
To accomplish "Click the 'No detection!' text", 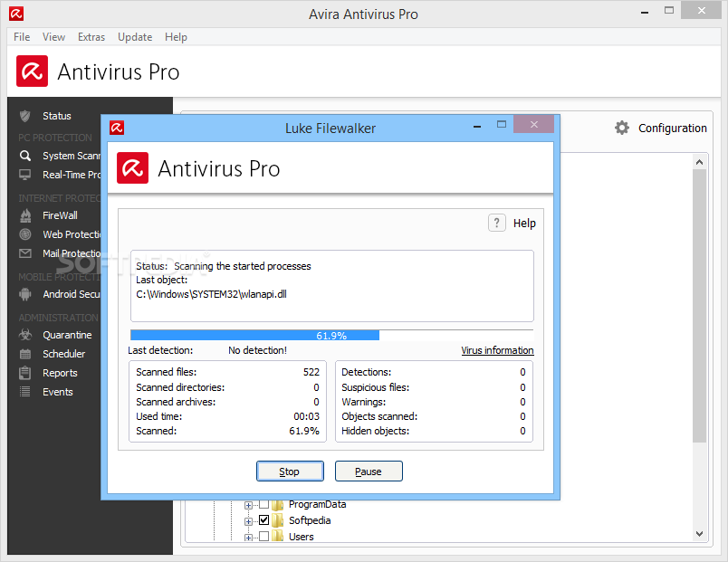I will point(258,350).
